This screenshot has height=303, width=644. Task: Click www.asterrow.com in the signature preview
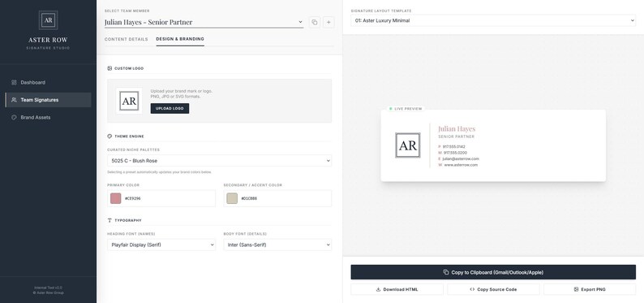pos(461,165)
